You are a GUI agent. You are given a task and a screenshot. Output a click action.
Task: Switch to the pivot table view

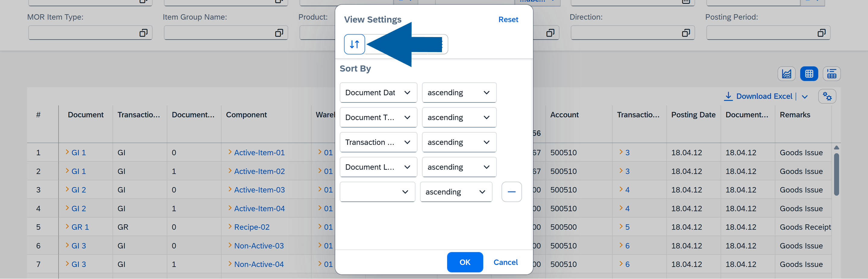pyautogui.click(x=832, y=74)
